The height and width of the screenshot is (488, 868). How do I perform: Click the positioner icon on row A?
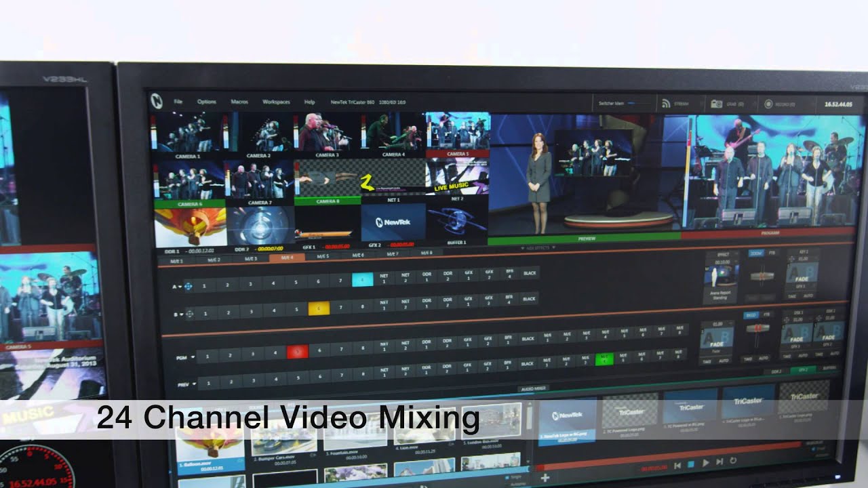coord(188,287)
